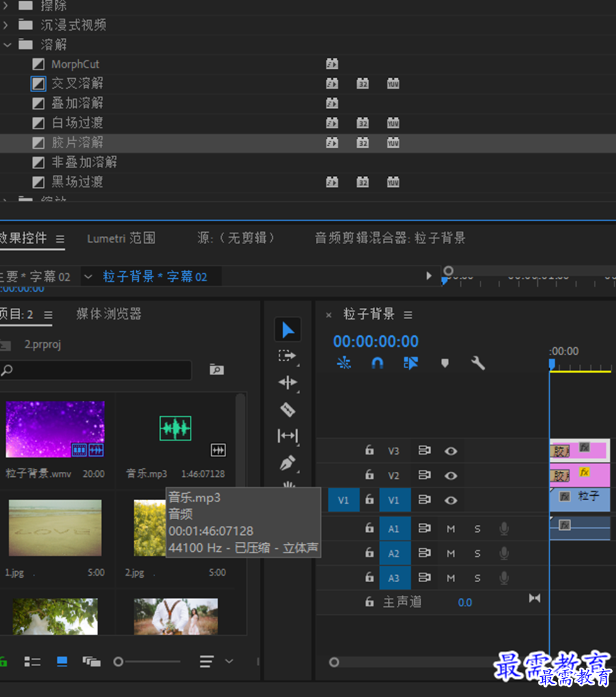Click the effect controls timeline play arrow
Viewport: 616px width, 697px height.
click(429, 276)
